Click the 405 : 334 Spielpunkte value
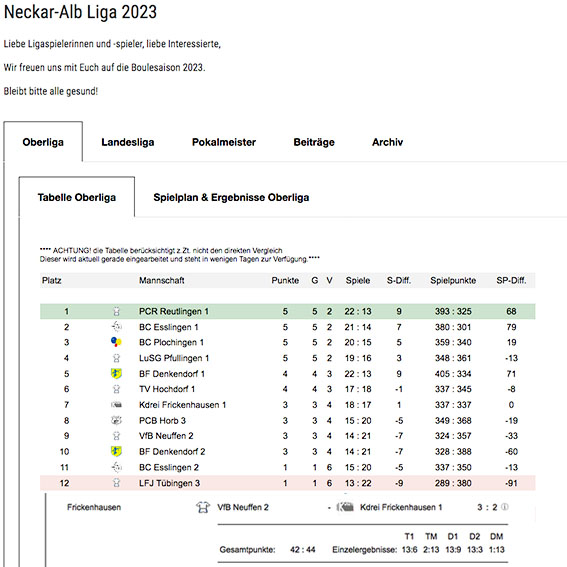 pos(453,374)
